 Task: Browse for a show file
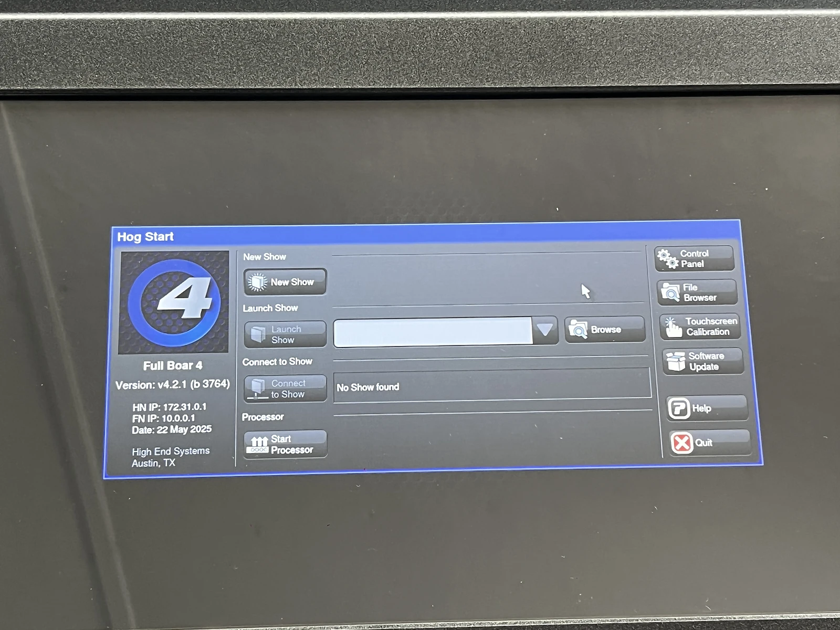point(605,329)
